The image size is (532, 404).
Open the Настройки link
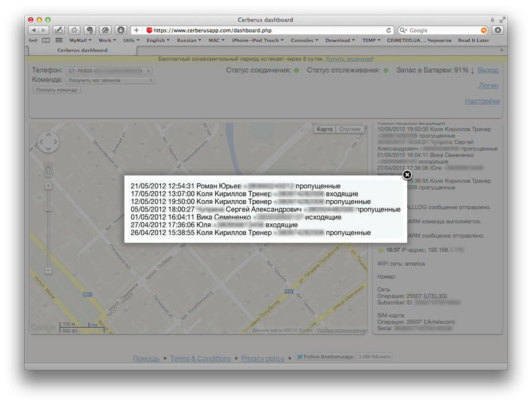(482, 101)
